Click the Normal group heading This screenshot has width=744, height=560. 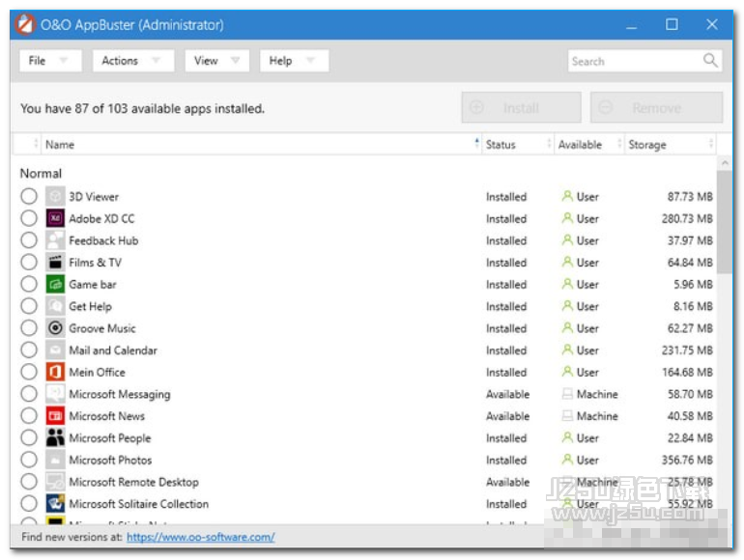coord(41,173)
